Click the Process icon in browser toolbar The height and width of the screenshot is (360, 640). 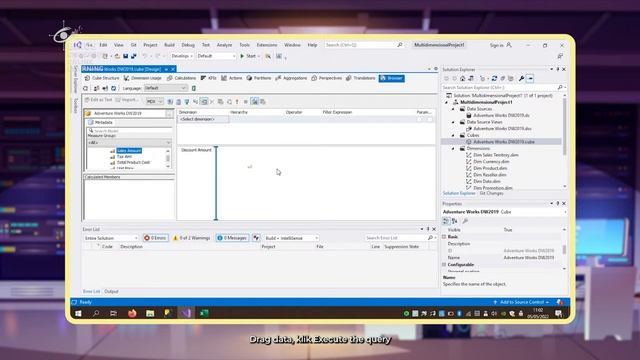pyautogui.click(x=85, y=88)
